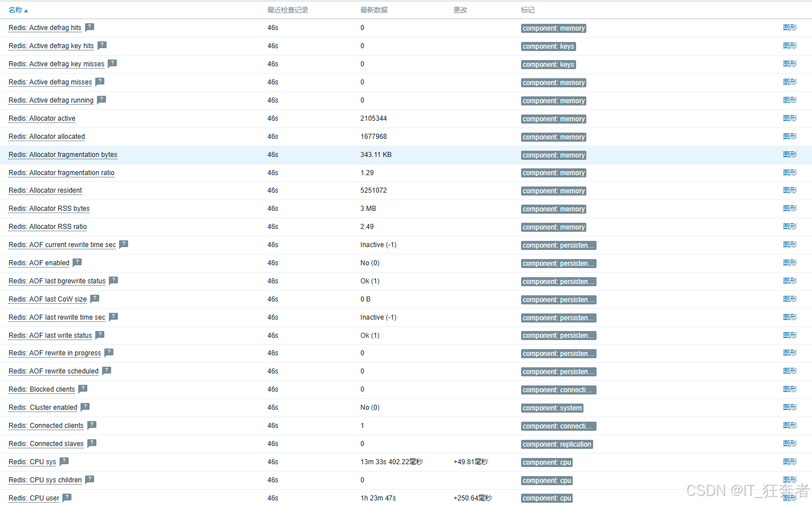Viewport: 812px width, 505px height.
Task: Show help icon for Connected clients
Action: click(x=92, y=425)
